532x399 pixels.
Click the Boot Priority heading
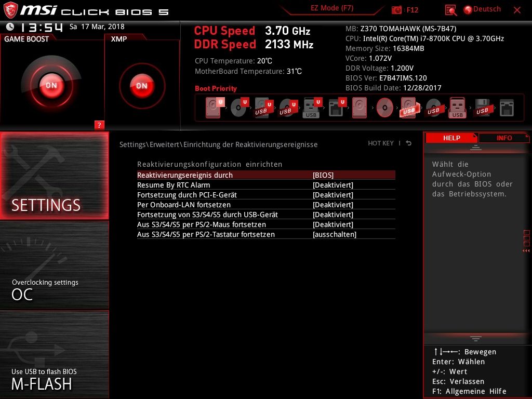tap(216, 88)
